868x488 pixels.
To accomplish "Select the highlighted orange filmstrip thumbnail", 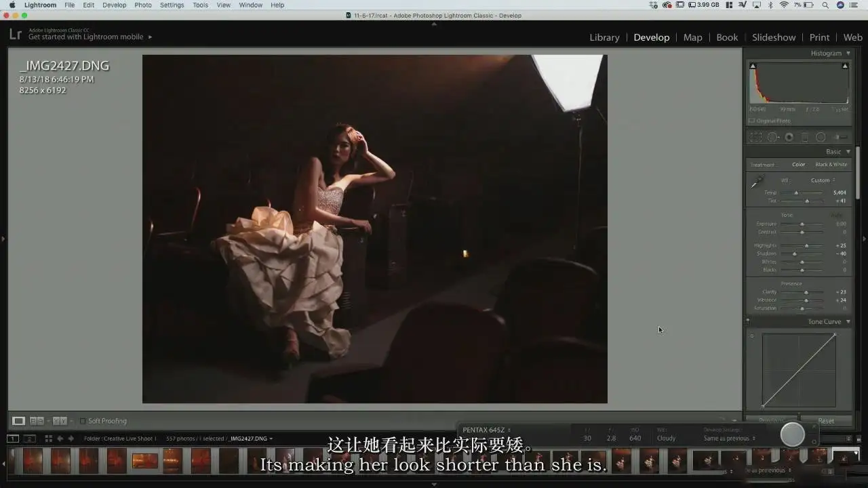I will click(144, 461).
